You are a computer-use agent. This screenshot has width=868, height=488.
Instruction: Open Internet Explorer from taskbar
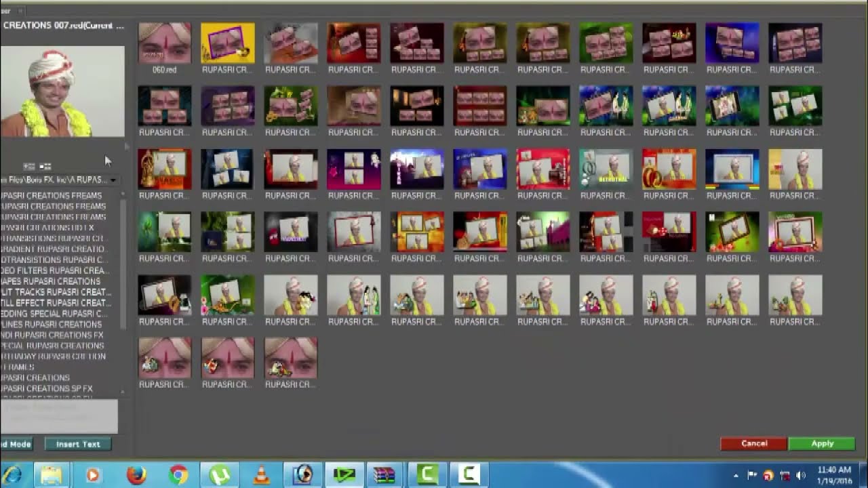click(x=12, y=474)
